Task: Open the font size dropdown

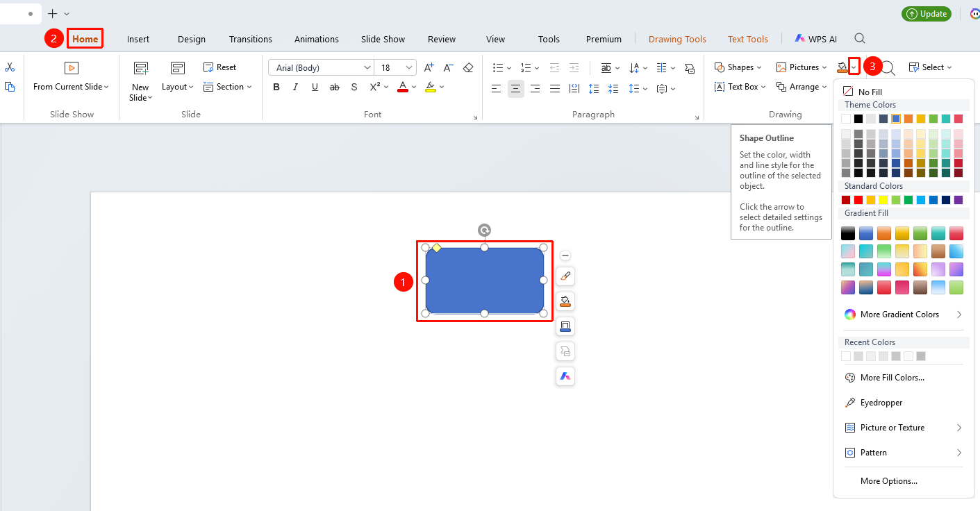Action: click(409, 67)
